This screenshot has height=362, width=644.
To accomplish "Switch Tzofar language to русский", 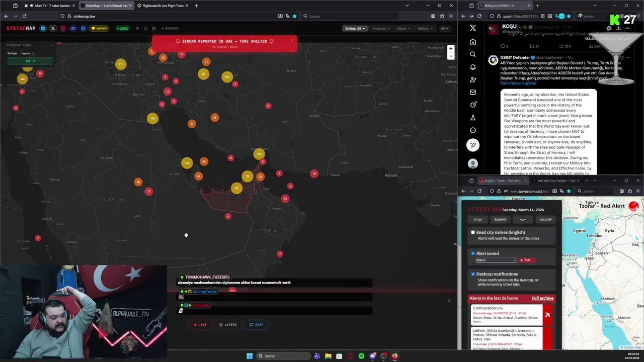I will click(x=545, y=219).
